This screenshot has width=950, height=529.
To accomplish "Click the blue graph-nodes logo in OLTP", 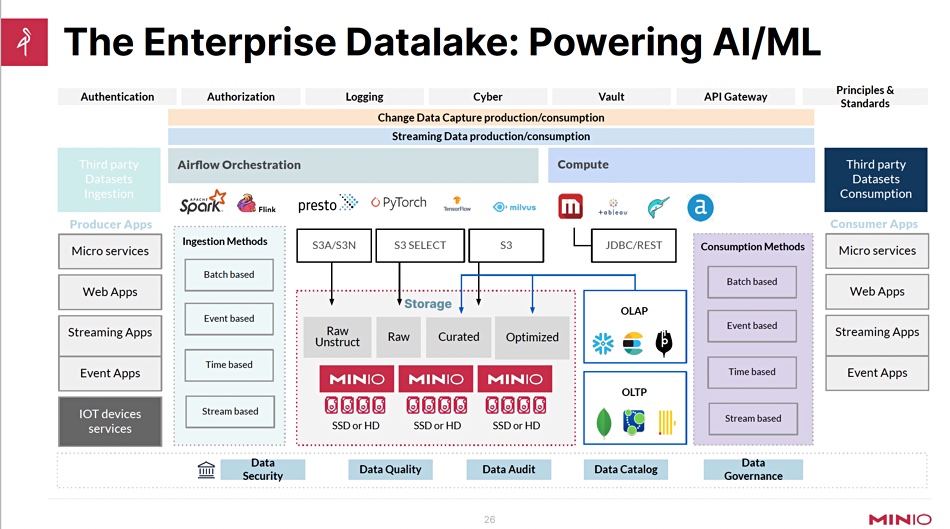I will point(634,422).
